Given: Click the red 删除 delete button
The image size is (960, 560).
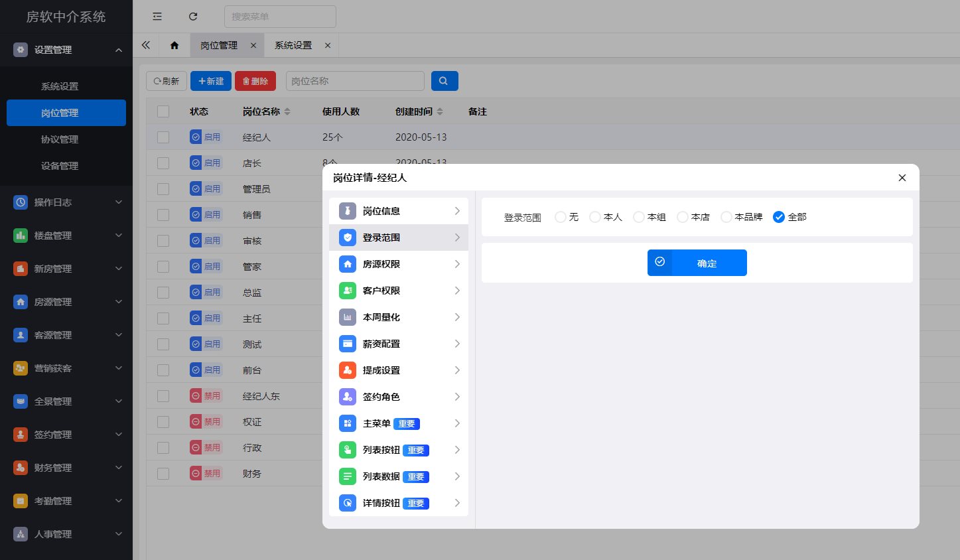Looking at the screenshot, I should click(255, 81).
